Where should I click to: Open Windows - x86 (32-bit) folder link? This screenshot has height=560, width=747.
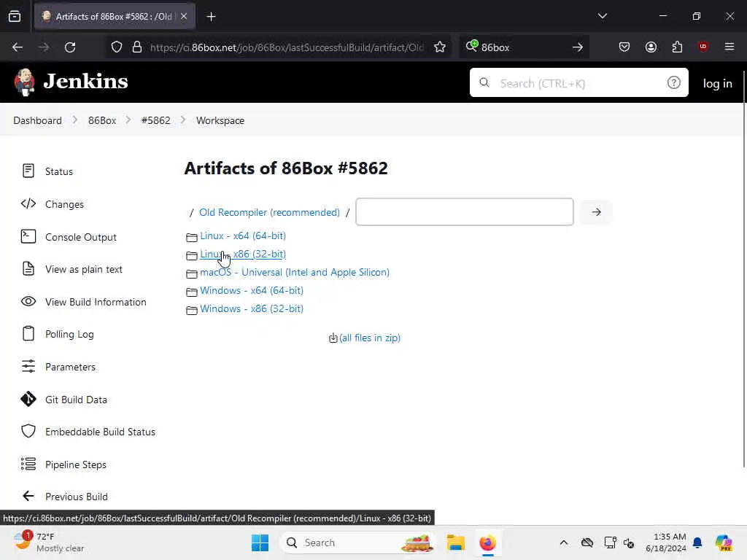[x=252, y=308]
